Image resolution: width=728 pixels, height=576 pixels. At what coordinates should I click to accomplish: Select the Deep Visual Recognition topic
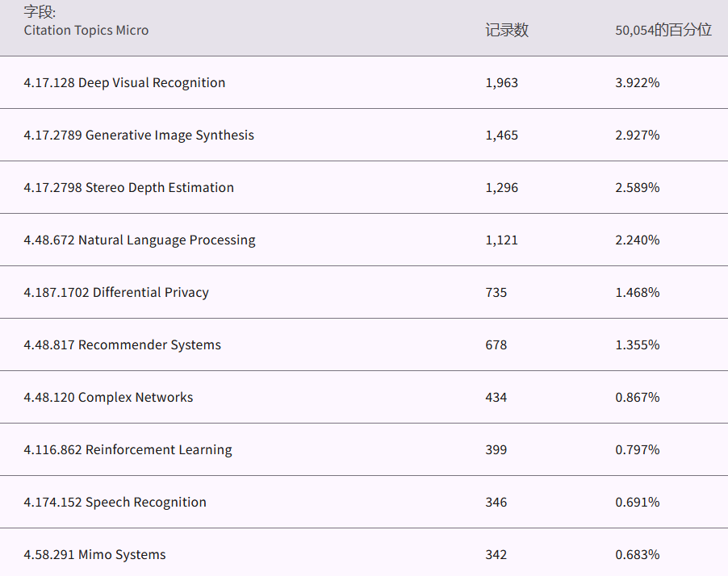tap(124, 82)
